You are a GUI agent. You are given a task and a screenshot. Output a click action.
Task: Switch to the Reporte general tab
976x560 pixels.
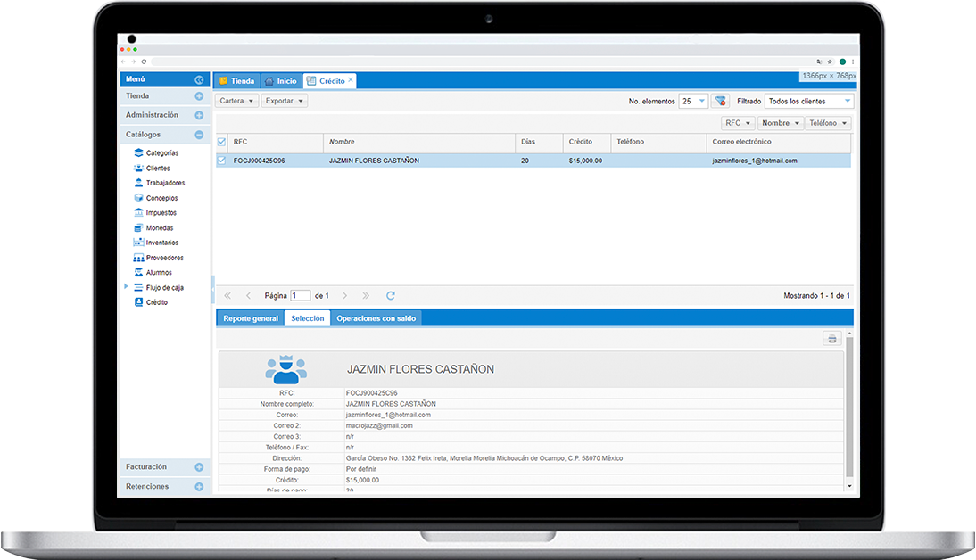[251, 318]
